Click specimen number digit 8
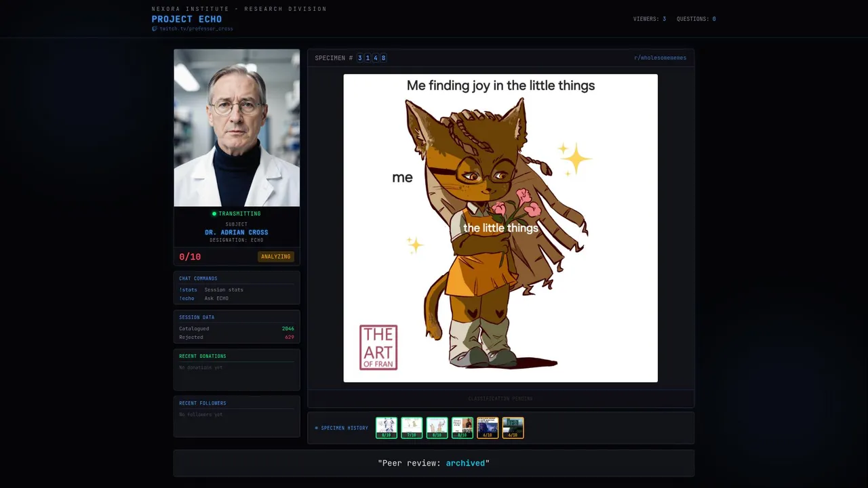 (x=383, y=58)
